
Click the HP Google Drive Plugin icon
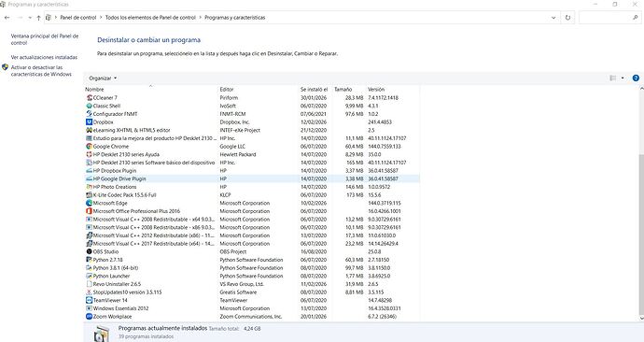[89, 178]
